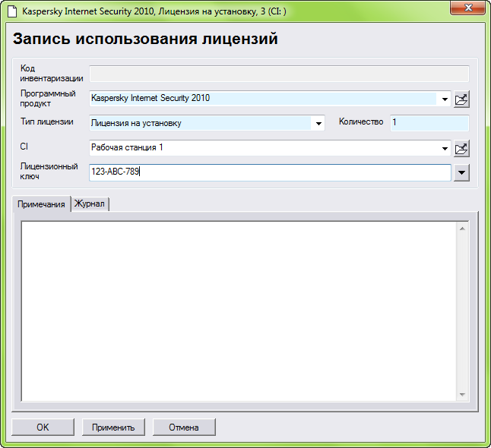The image size is (491, 448).
Task: Click the Тип лицензии label
Action: pyautogui.click(x=47, y=121)
